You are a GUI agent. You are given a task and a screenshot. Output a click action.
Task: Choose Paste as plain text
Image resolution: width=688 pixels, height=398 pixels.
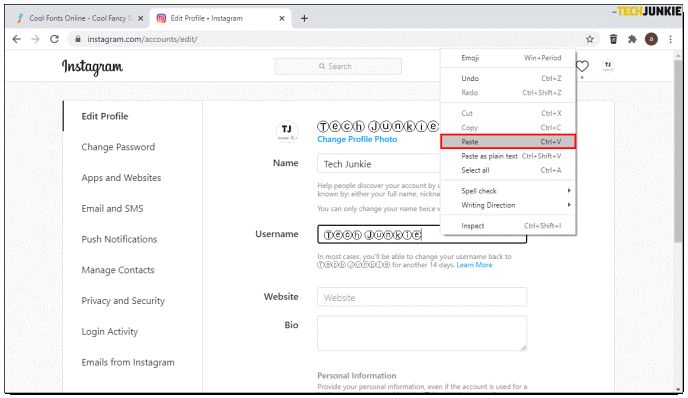tap(508, 156)
